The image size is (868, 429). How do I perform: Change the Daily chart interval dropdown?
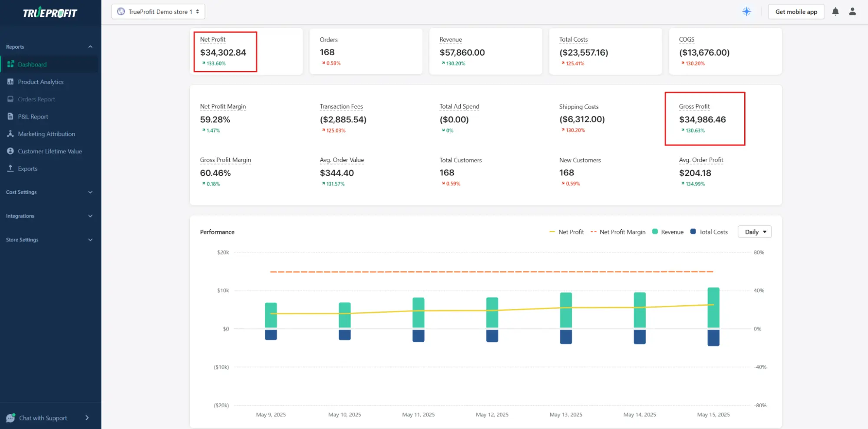[x=754, y=231]
